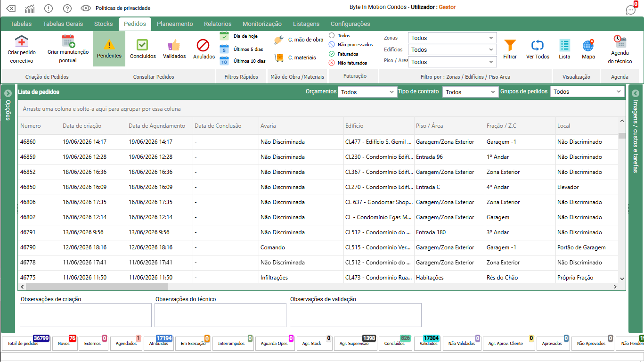The height and width of the screenshot is (362, 644).
Task: Click the horizontal scrollbar right arrow
Action: point(615,287)
